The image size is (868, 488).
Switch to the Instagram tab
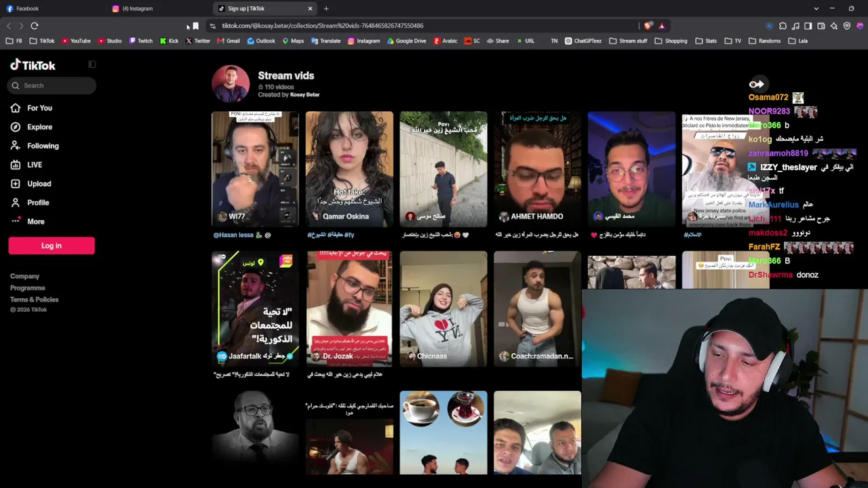tap(159, 9)
